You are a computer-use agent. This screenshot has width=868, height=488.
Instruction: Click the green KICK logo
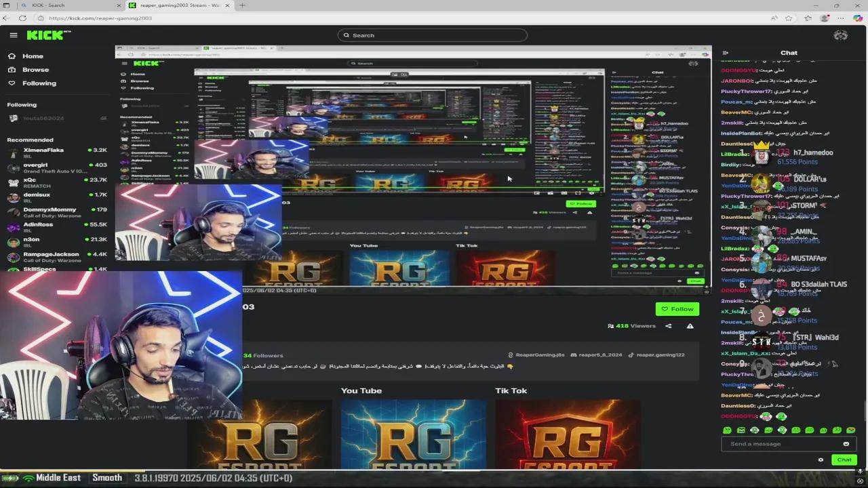pos(48,35)
